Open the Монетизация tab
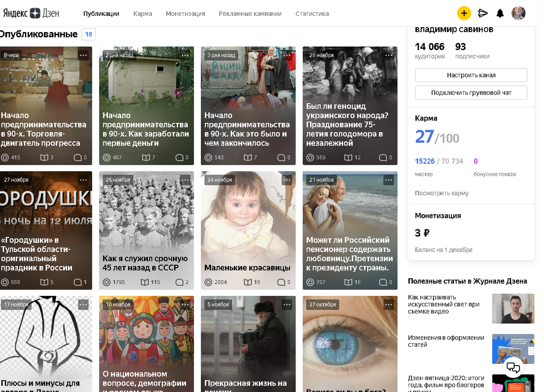This screenshot has height=392, width=544. tap(185, 14)
